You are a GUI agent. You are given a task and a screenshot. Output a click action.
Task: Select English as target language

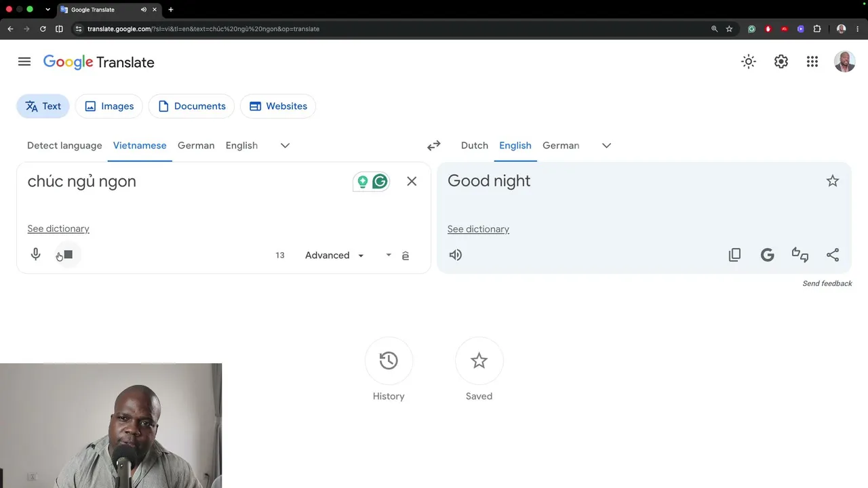515,146
